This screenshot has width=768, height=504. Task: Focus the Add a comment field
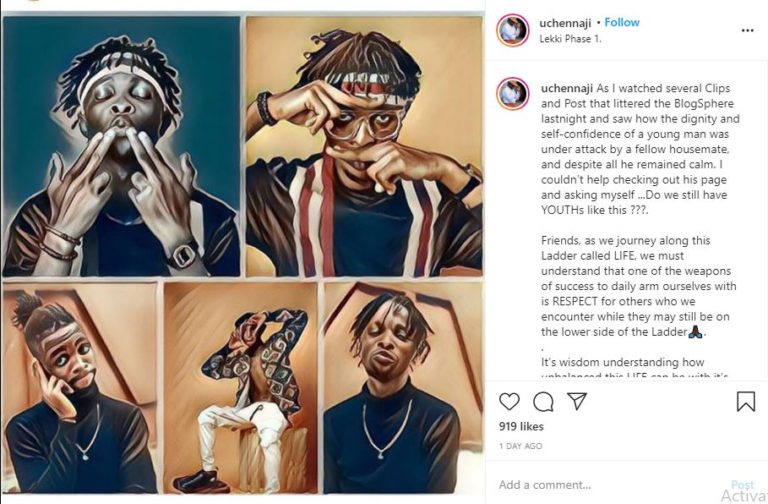[600, 485]
